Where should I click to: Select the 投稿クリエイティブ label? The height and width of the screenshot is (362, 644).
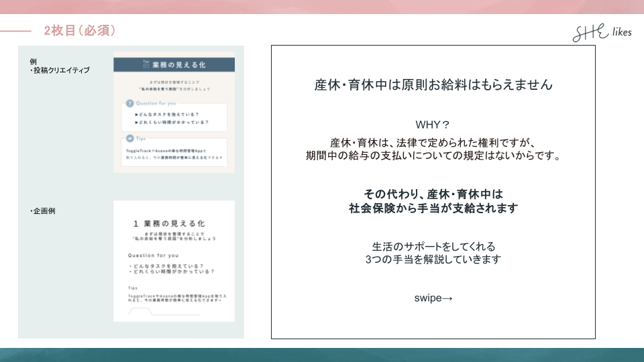click(61, 70)
